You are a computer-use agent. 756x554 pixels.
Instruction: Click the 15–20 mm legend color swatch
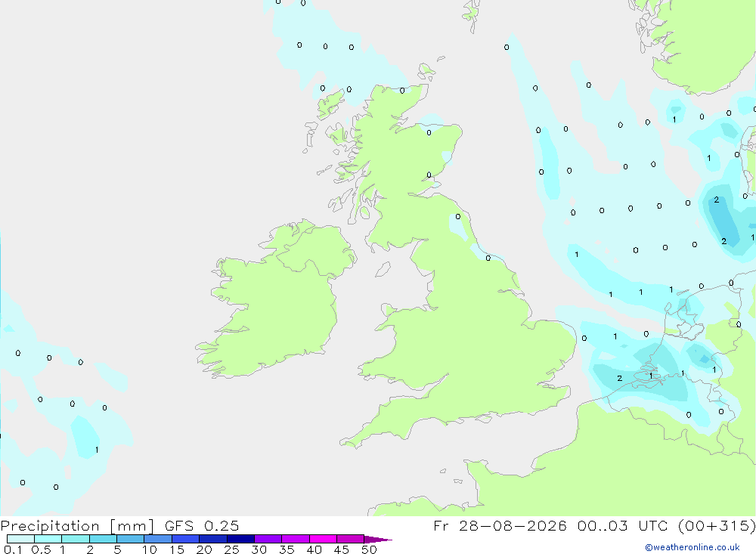pos(186,539)
